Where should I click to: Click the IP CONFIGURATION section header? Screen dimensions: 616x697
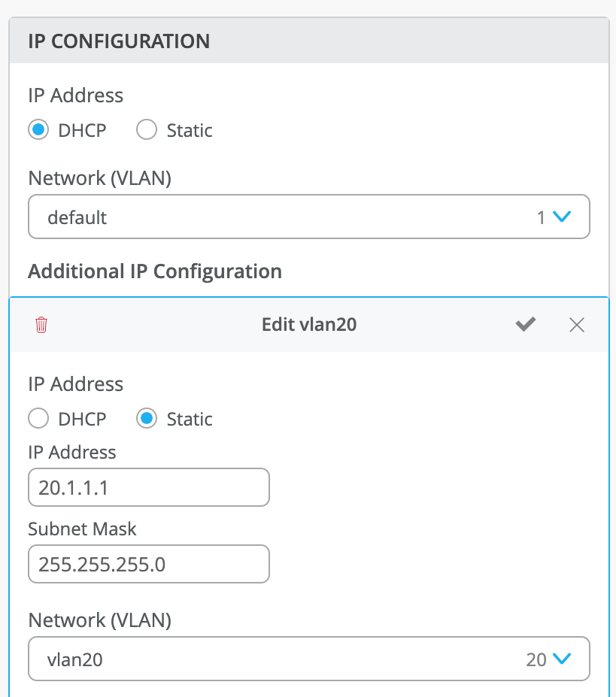click(119, 41)
